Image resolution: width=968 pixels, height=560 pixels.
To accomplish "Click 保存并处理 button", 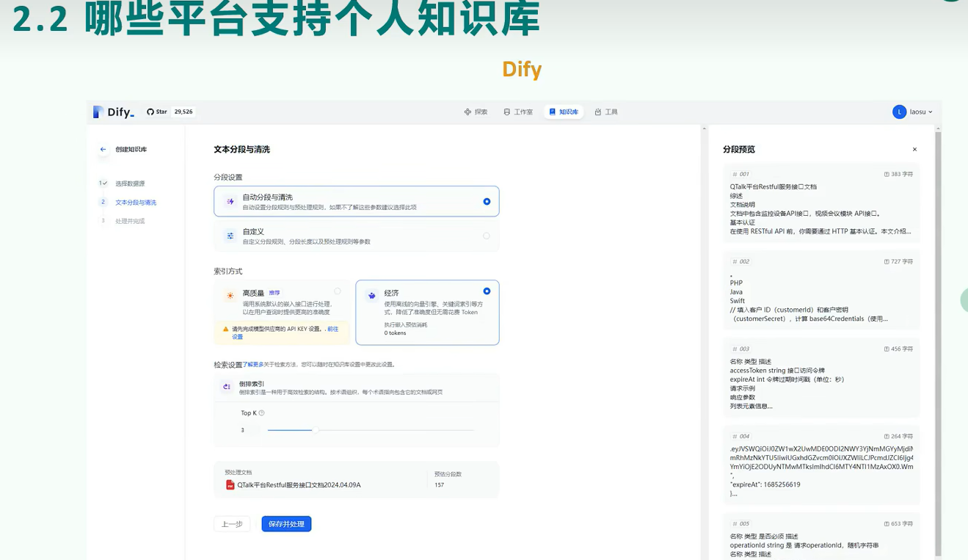I will point(286,524).
